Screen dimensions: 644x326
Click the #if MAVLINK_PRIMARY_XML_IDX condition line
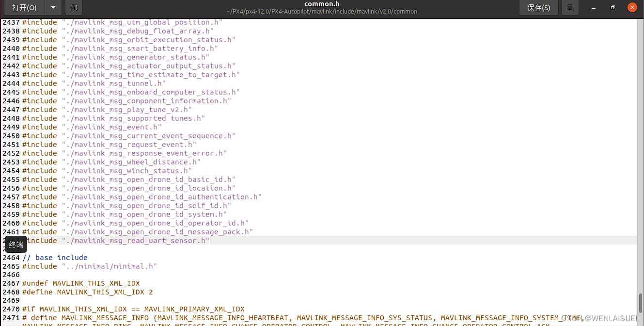click(x=133, y=309)
